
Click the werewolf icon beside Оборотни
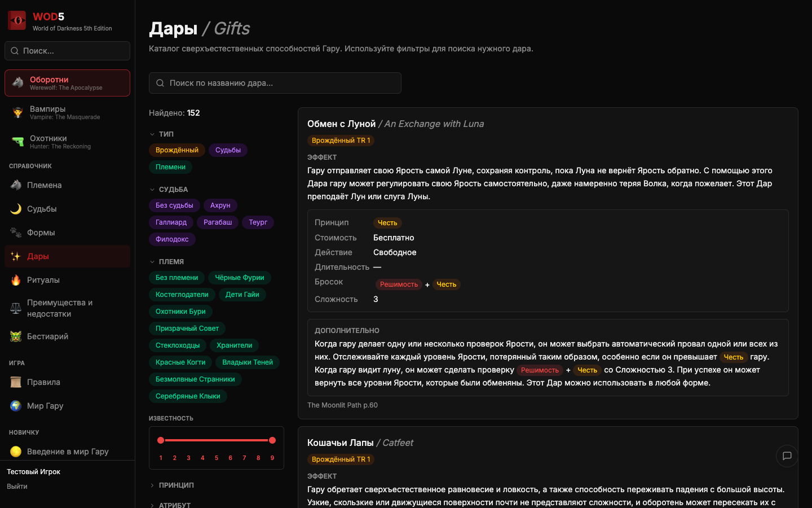click(18, 83)
